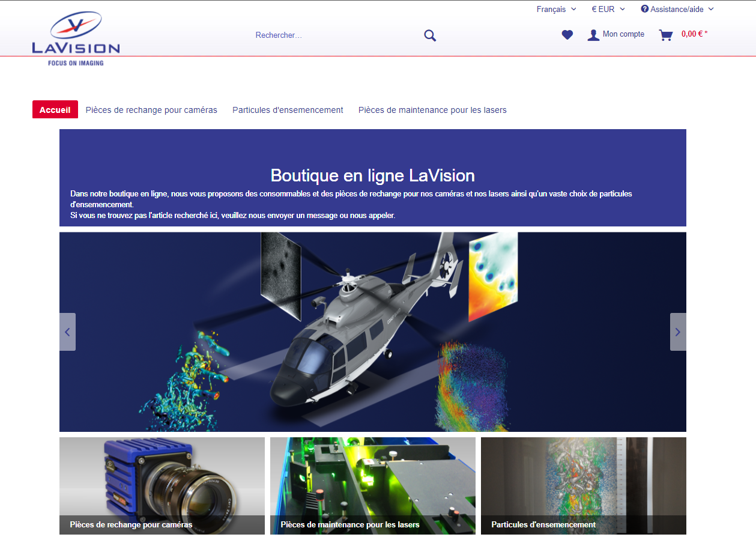Open Pièces de maintenance pour les lasers menu
This screenshot has height=558, width=756.
coord(432,110)
